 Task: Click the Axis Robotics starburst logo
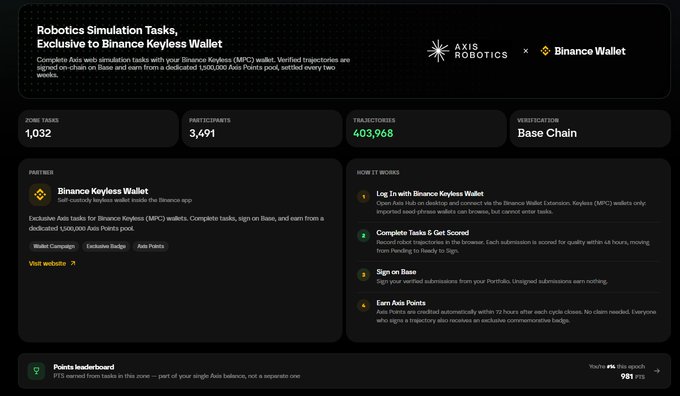[438, 51]
